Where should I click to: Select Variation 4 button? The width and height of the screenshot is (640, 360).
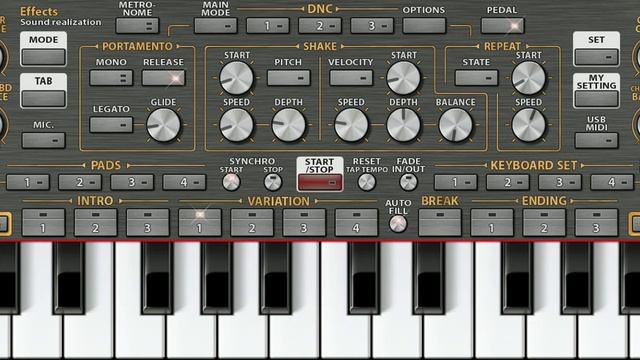click(x=356, y=222)
